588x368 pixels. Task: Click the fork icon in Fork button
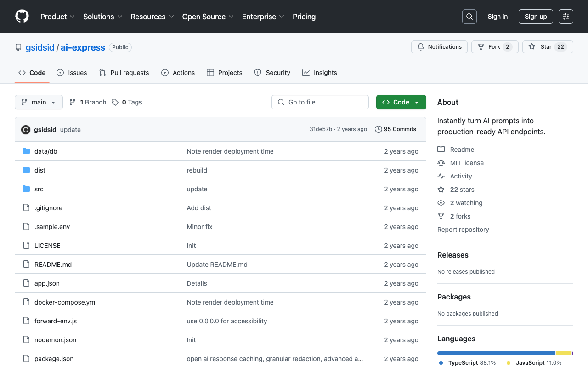481,47
